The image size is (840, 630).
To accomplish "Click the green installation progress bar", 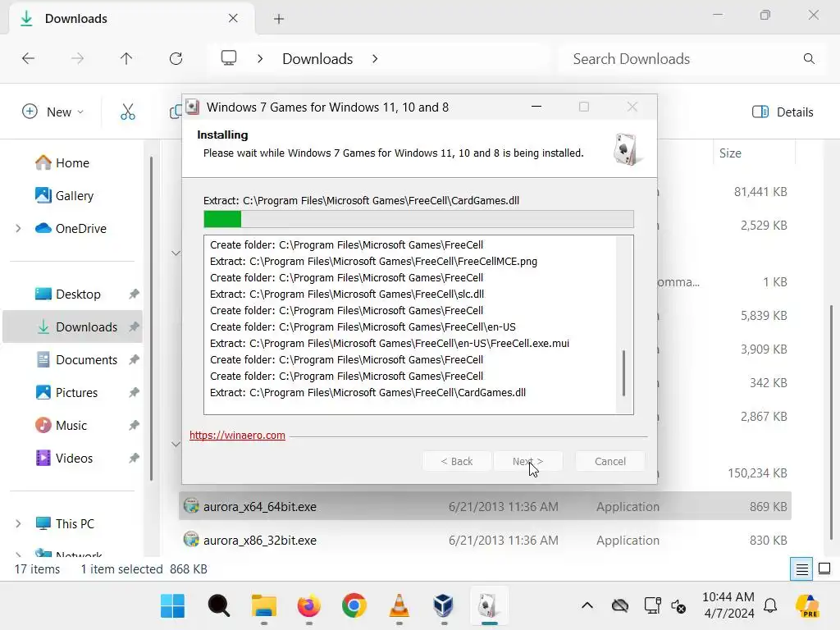I will coord(222,218).
